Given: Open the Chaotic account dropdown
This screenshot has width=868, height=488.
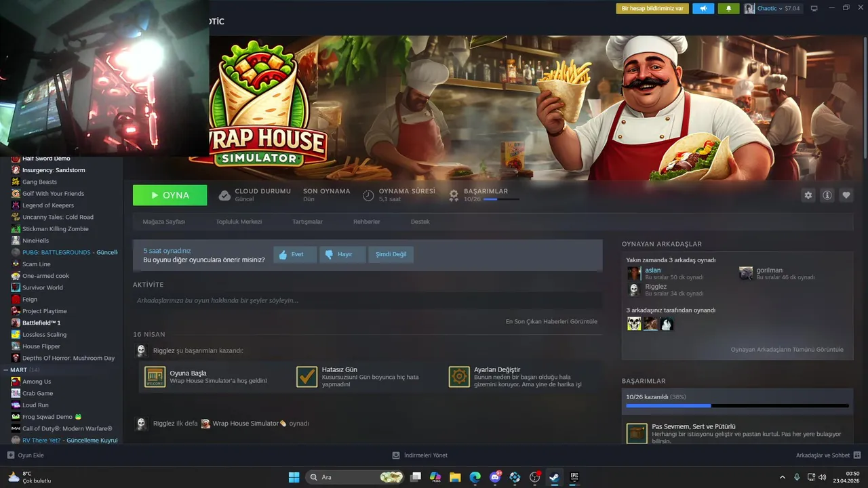Looking at the screenshot, I should click(x=772, y=9).
